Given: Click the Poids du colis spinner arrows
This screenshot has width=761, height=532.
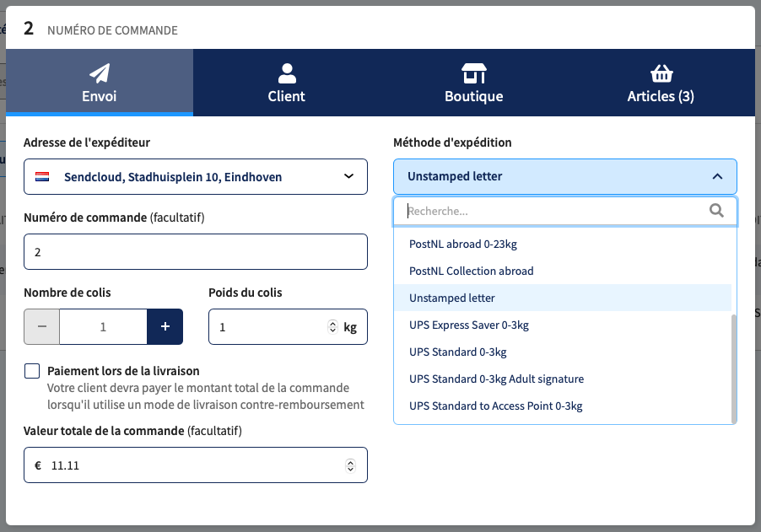Looking at the screenshot, I should pos(332,327).
